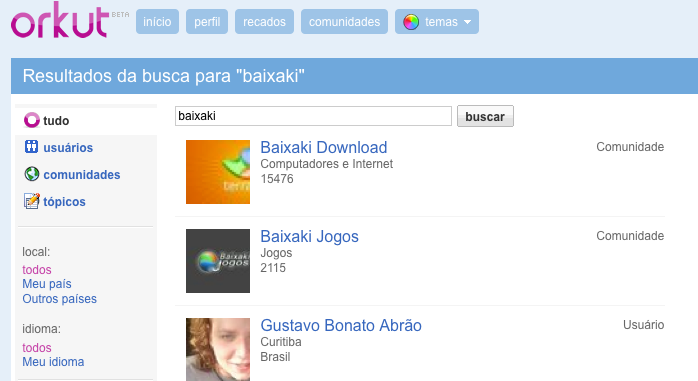The height and width of the screenshot is (381, 698).
Task: Click the member count 15476
Action: 277,179
